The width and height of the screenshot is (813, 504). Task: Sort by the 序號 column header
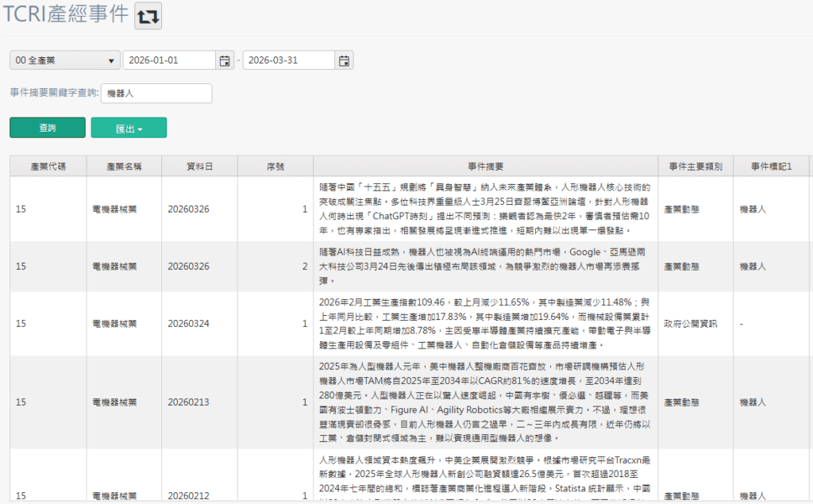pyautogui.click(x=275, y=167)
